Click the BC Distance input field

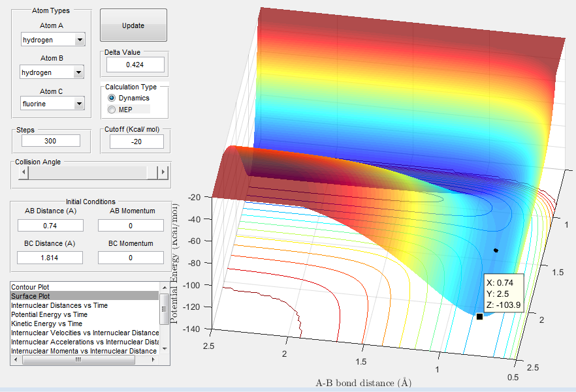click(50, 258)
